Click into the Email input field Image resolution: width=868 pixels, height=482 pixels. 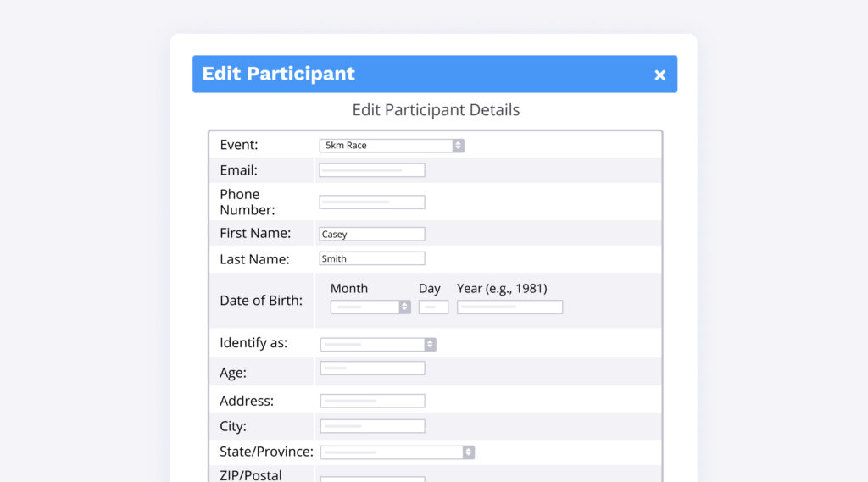372,170
